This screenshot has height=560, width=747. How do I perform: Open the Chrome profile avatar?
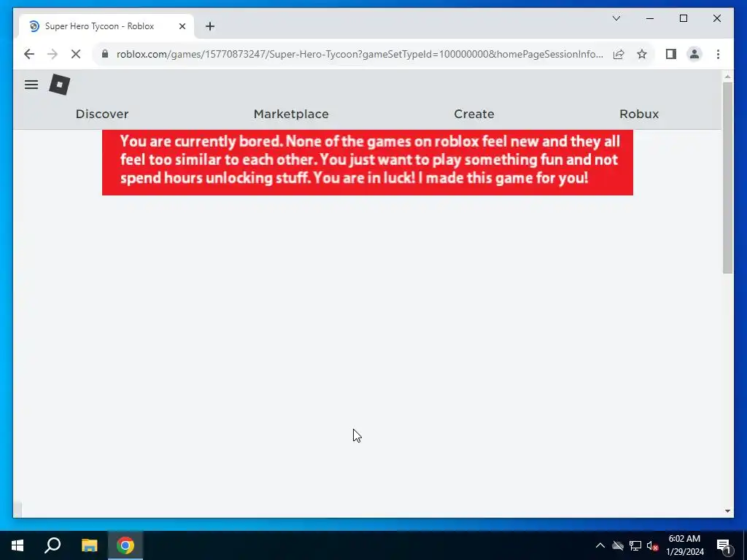[694, 54]
